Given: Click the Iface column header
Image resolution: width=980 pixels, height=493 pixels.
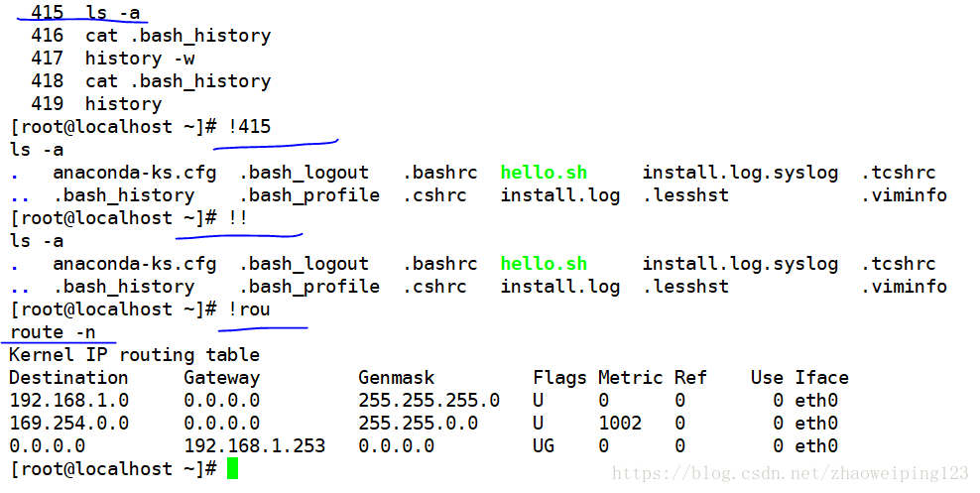Looking at the screenshot, I should (822, 378).
